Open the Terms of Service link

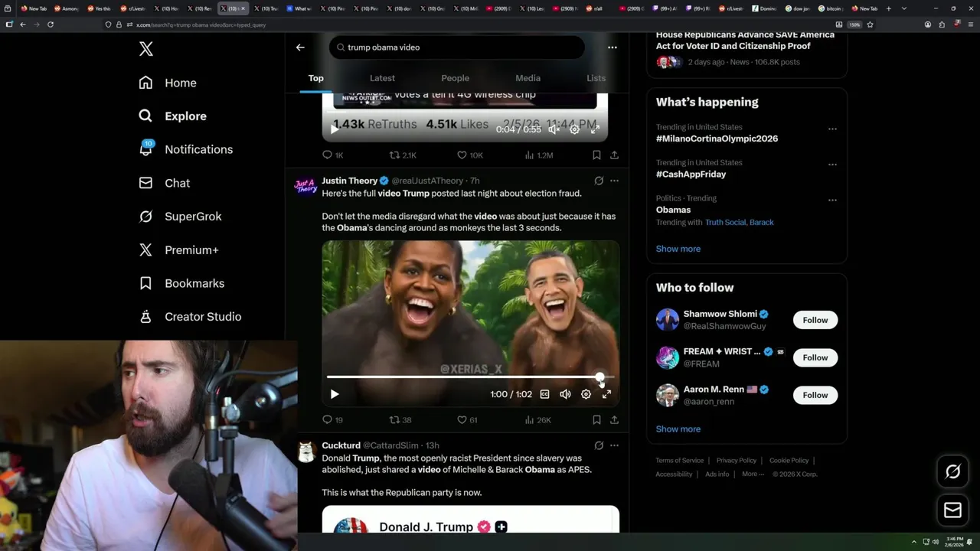point(680,461)
